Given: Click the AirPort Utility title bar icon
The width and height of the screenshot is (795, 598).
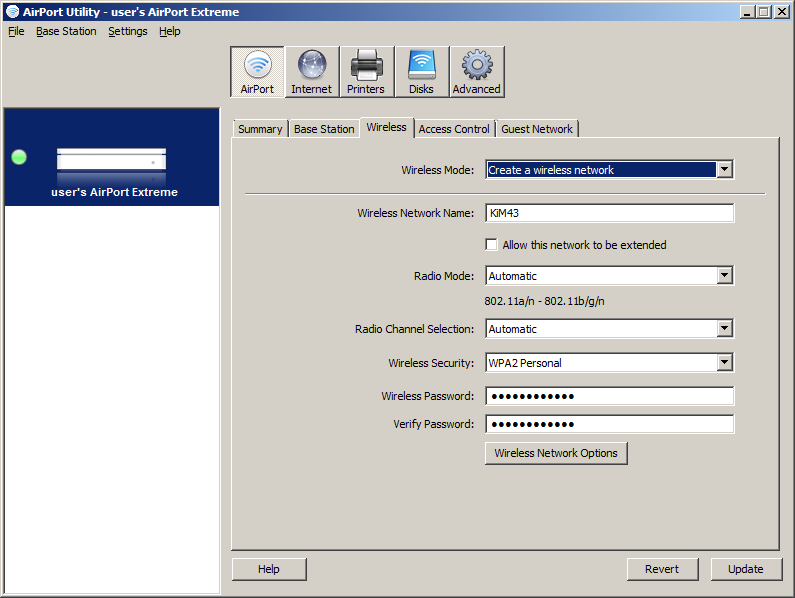Looking at the screenshot, I should coord(12,12).
